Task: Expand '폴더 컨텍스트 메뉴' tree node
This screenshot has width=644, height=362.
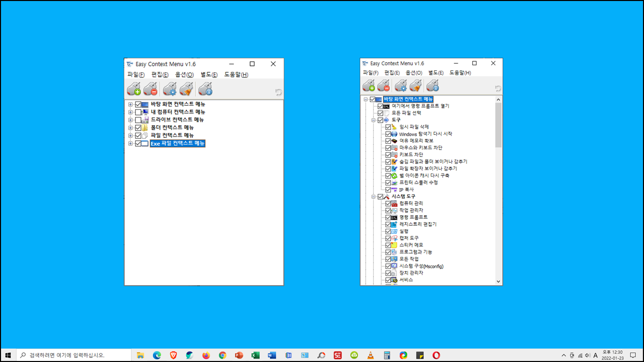Action: coord(130,128)
